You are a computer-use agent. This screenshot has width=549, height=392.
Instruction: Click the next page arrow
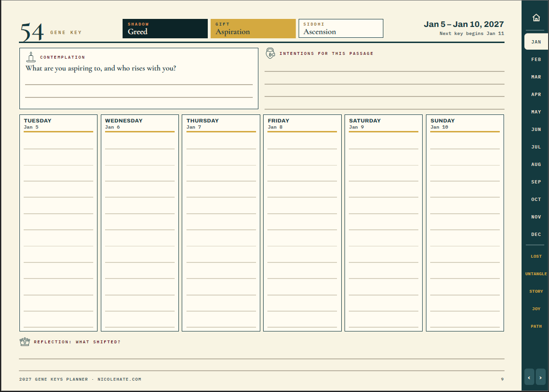coord(540,378)
